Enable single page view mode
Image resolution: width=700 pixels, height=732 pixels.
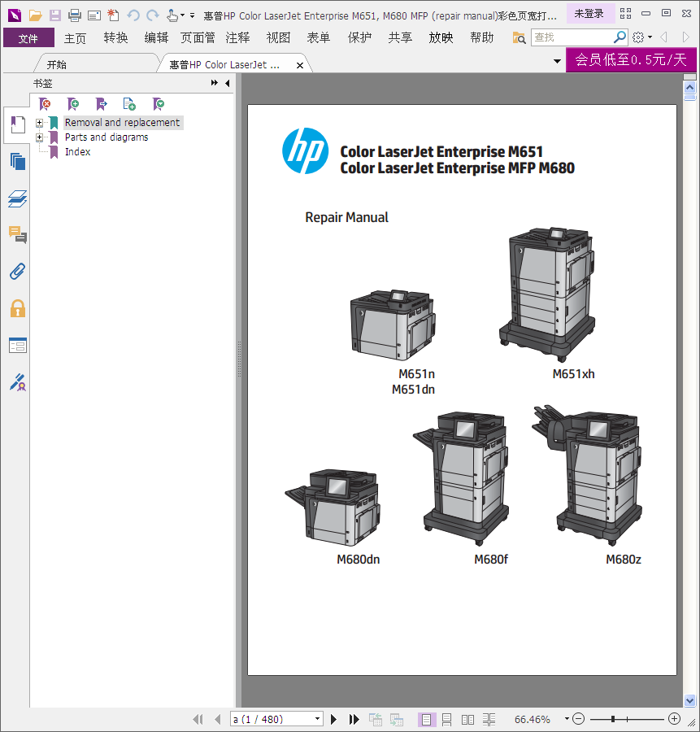tap(427, 720)
